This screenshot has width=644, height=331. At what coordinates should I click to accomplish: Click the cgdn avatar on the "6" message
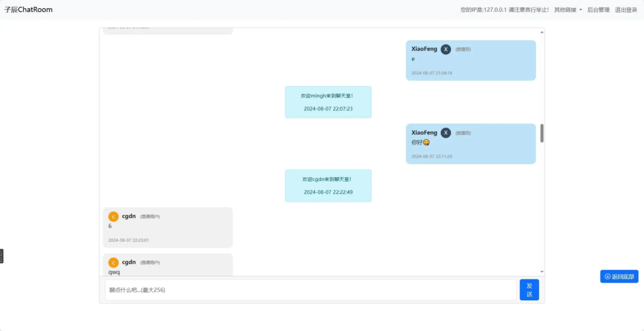113,217
